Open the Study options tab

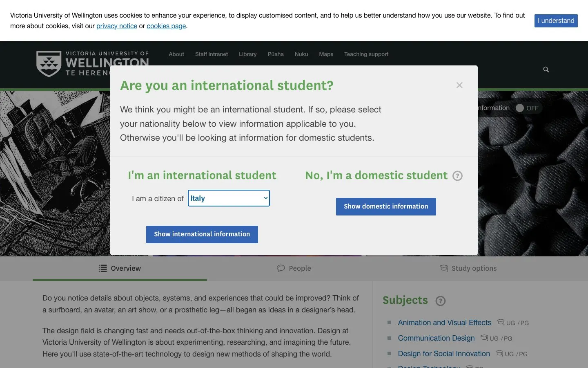pyautogui.click(x=468, y=268)
